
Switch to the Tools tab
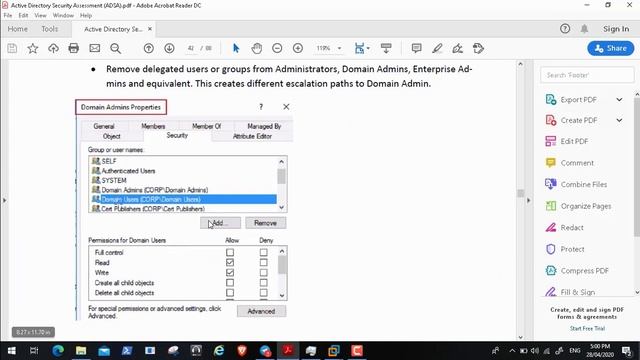click(x=50, y=29)
